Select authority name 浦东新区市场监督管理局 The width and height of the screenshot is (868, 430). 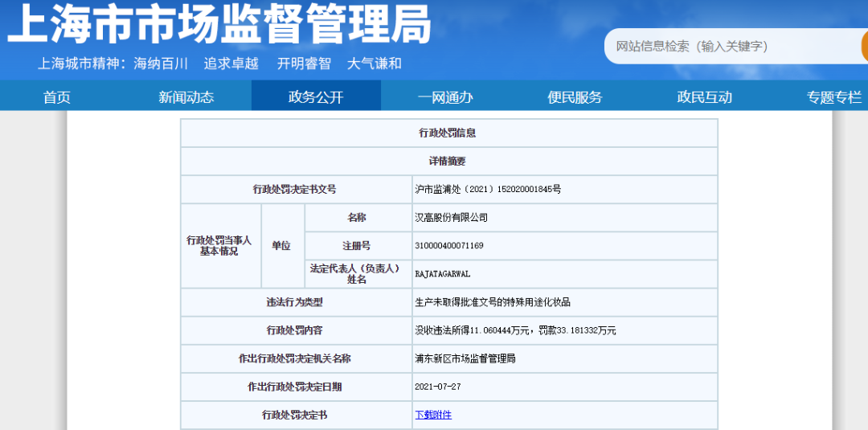coord(465,358)
